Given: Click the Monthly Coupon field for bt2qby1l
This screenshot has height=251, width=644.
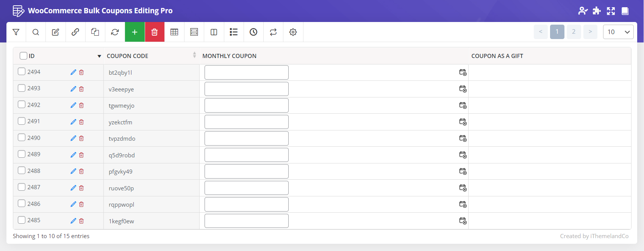Looking at the screenshot, I should [x=246, y=72].
